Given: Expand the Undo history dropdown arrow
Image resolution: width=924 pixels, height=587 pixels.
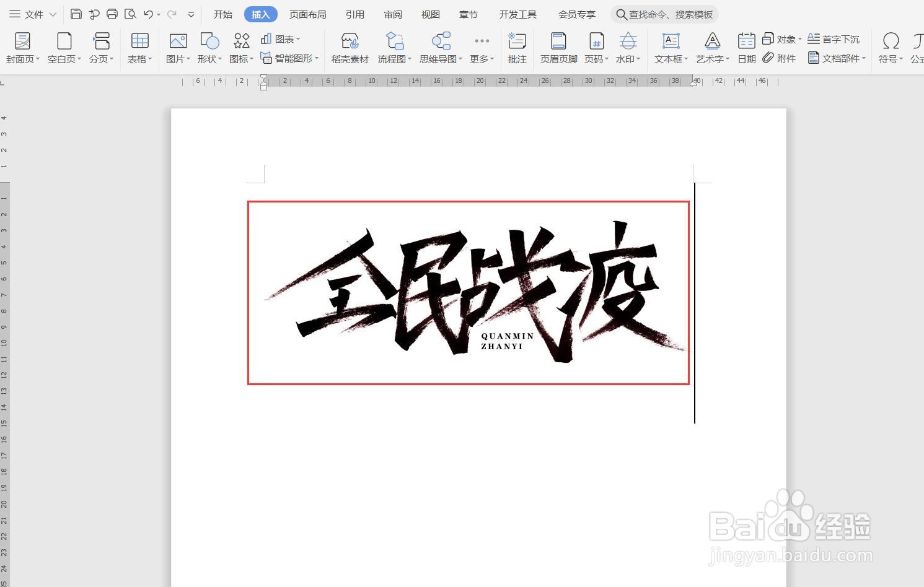Looking at the screenshot, I should pyautogui.click(x=159, y=14).
